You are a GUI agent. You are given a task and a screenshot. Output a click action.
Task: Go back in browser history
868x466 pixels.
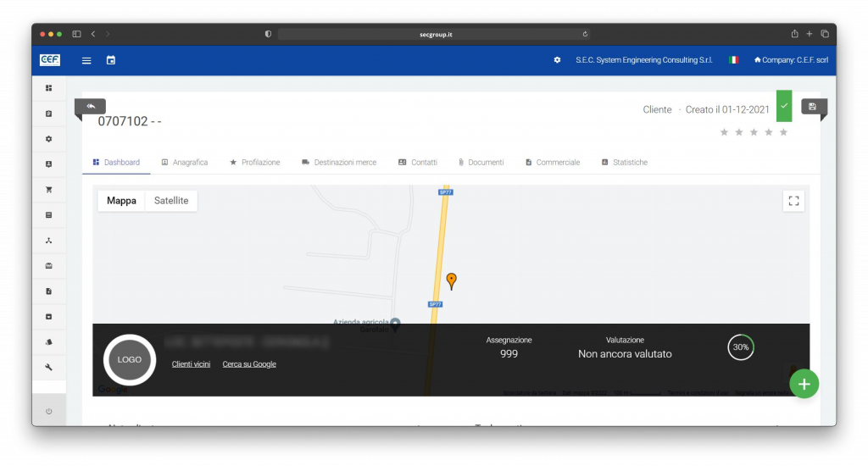(93, 34)
